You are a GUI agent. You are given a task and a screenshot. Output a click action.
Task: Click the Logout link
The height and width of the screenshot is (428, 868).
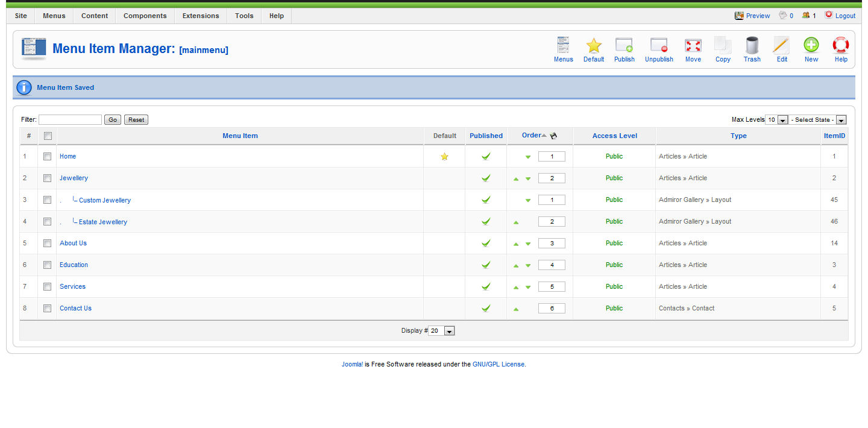click(x=845, y=16)
